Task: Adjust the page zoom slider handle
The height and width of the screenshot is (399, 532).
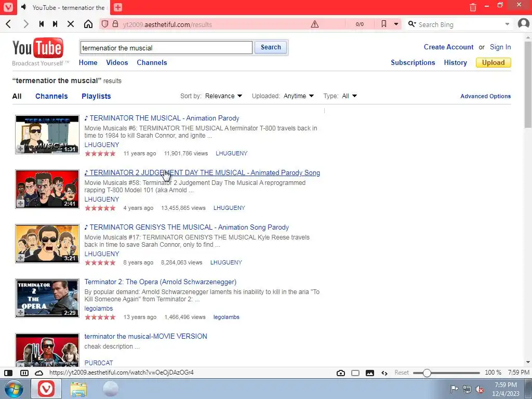Action: (427, 373)
